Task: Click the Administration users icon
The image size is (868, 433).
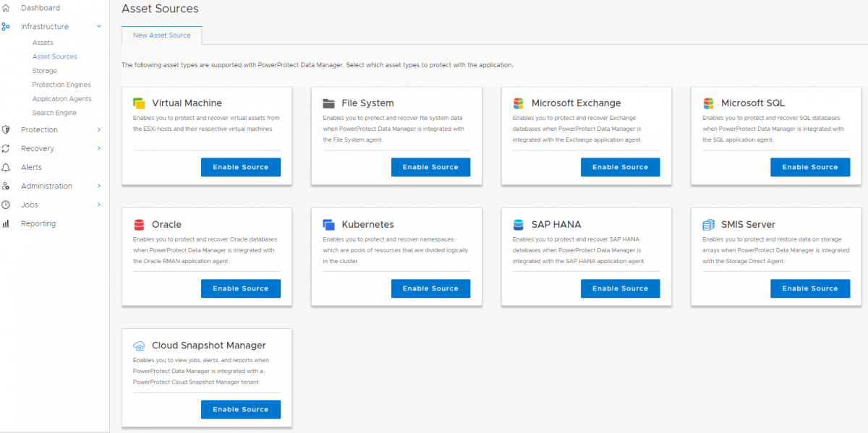Action: 6,187
